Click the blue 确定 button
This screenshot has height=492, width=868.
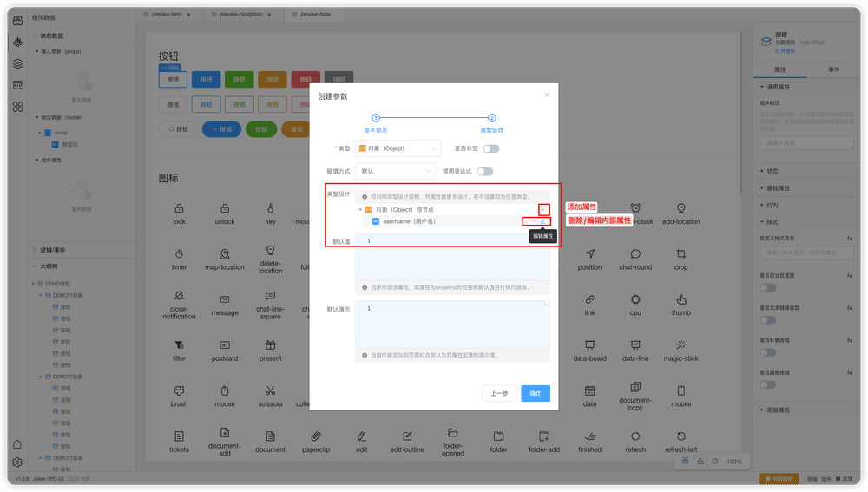pyautogui.click(x=536, y=393)
